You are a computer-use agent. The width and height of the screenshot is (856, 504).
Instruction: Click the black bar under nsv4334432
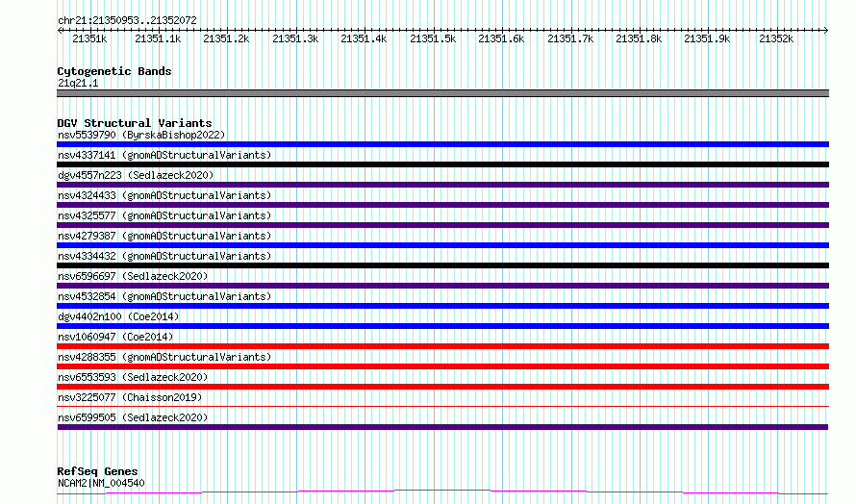point(442,265)
